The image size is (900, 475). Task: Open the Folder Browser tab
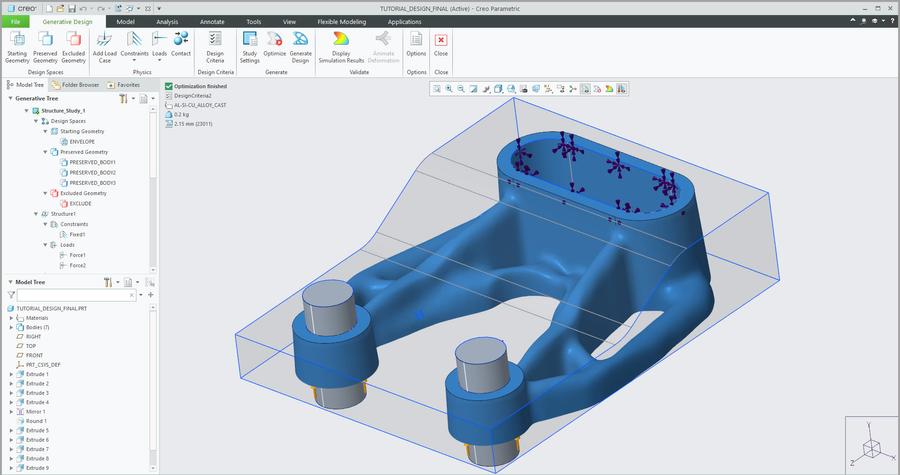[75, 85]
